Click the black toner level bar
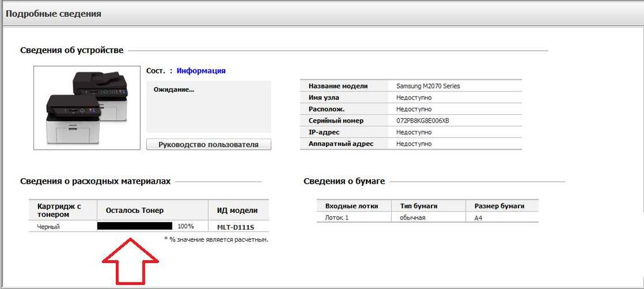The width and height of the screenshot is (644, 289). pos(135,226)
